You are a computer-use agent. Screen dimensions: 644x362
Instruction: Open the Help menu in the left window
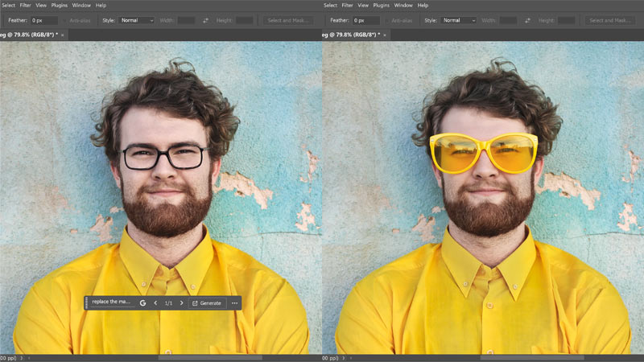(101, 6)
